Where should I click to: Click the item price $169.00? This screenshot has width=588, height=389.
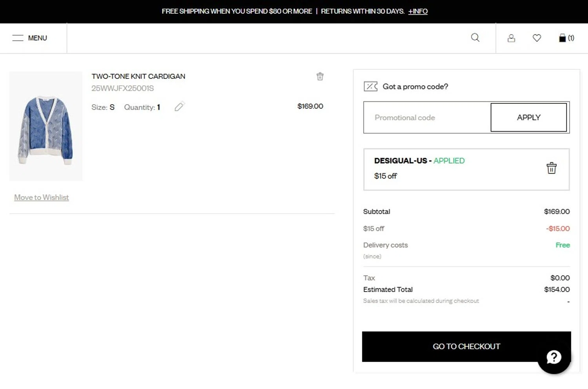point(310,106)
